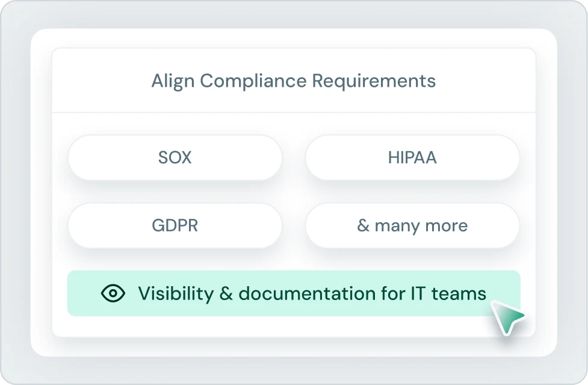The height and width of the screenshot is (385, 588).
Task: Select the green cursor arrow icon
Action: [509, 316]
